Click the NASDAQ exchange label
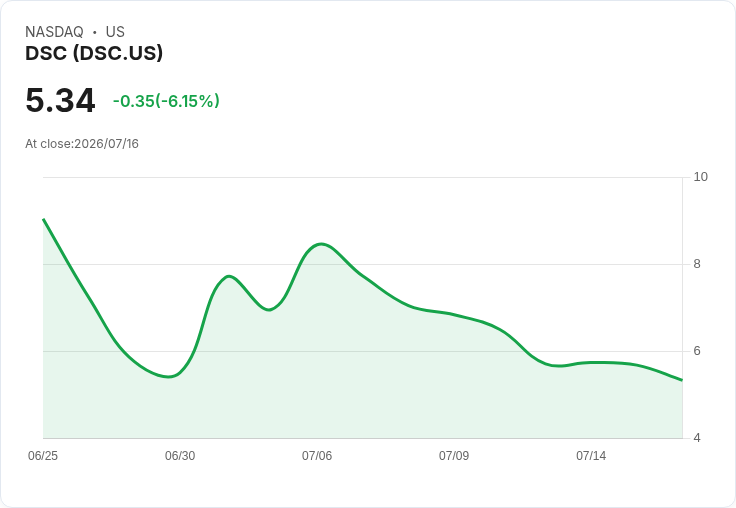The width and height of the screenshot is (736, 508). (x=54, y=32)
